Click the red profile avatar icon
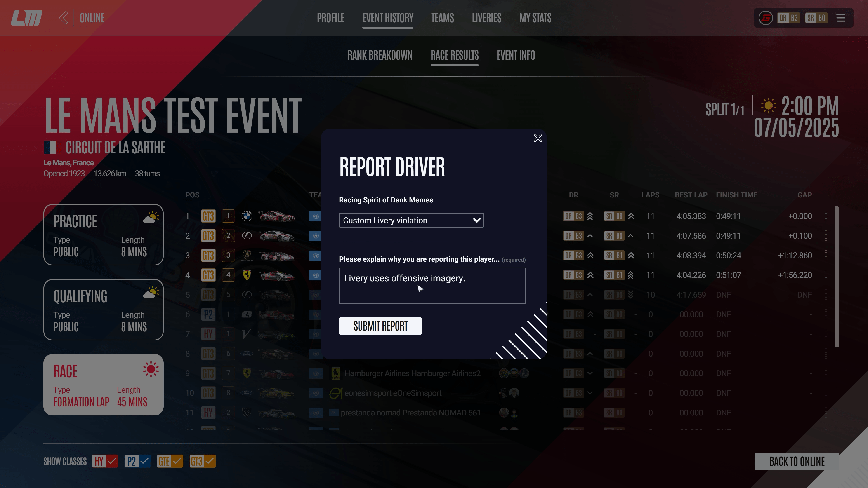Viewport: 868px width, 488px height. (x=766, y=18)
